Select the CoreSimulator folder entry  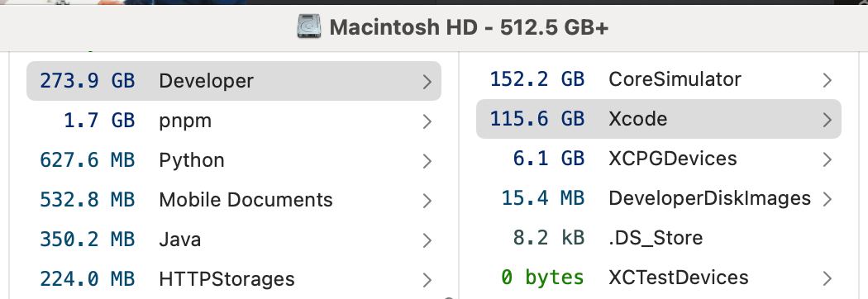pos(659,79)
